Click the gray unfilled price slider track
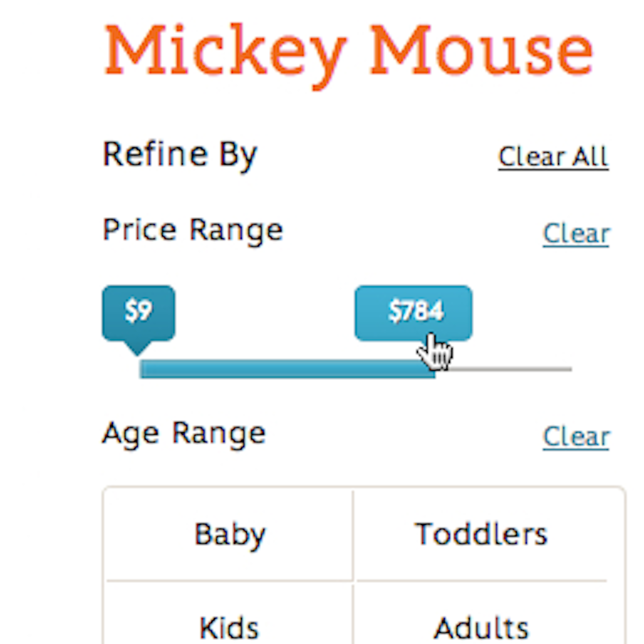 point(510,369)
